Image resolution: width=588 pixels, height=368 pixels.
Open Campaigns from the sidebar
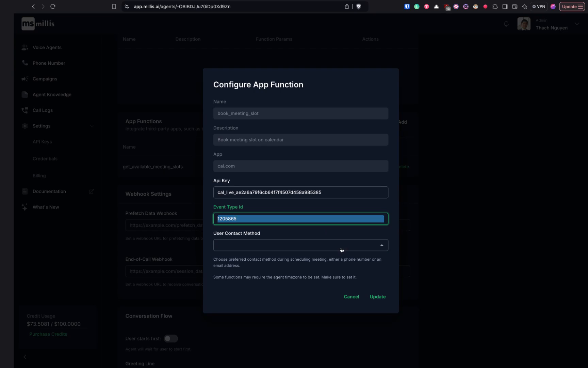pyautogui.click(x=24, y=79)
